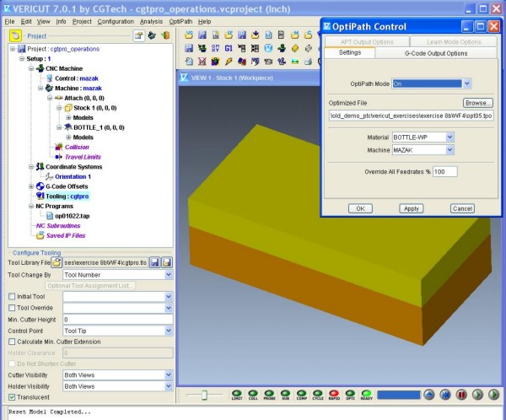
Task: Click the Browse button
Action: pyautogui.click(x=478, y=103)
